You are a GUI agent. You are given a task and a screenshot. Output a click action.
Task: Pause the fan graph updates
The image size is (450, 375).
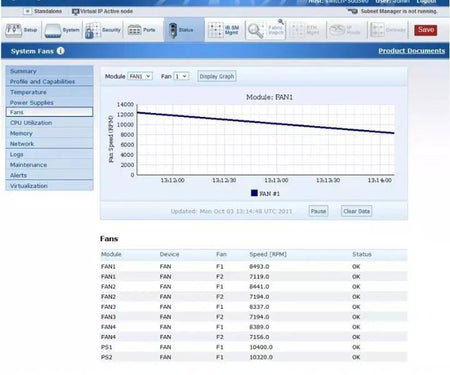tap(318, 211)
